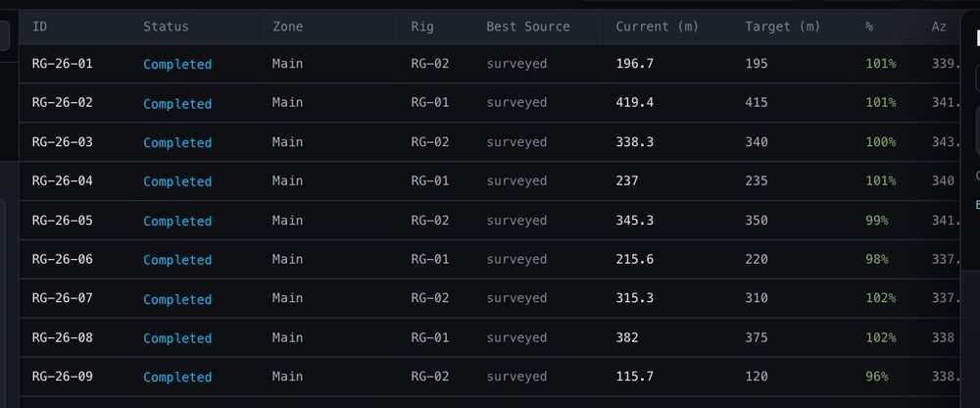Screen dimensions: 980x408
Task: Click Completed status of RG-26-07
Action: pyautogui.click(x=177, y=299)
